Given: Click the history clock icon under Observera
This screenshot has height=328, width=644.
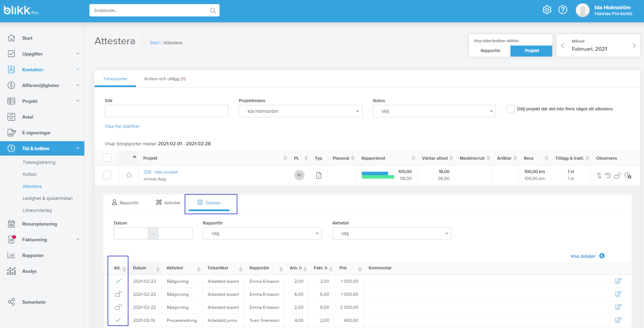Looking at the screenshot, I should (608, 175).
